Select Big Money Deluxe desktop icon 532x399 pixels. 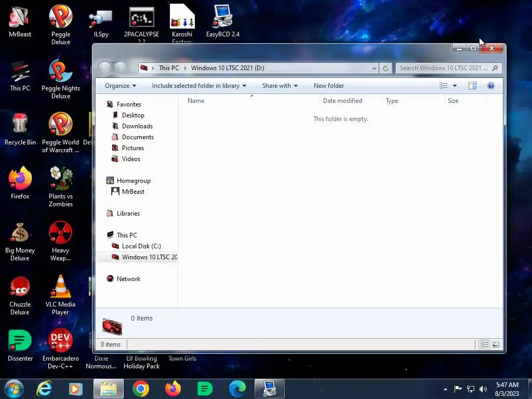pos(20,241)
